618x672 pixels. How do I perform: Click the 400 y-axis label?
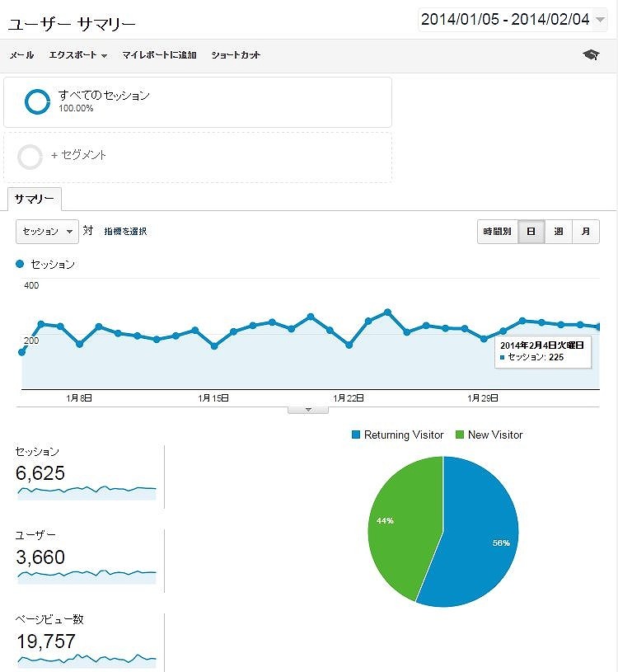click(31, 285)
